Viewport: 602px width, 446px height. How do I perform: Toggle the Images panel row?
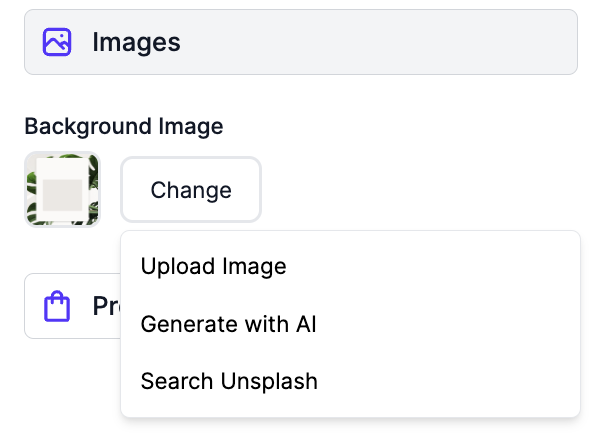(301, 42)
